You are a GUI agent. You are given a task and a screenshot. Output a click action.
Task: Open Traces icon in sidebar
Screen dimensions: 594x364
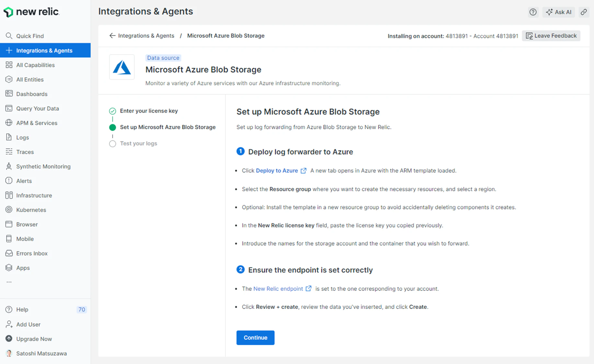(x=9, y=152)
